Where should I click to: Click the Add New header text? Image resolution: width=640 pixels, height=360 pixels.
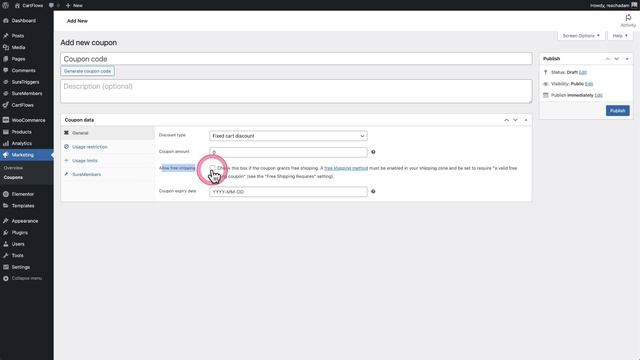(77, 21)
